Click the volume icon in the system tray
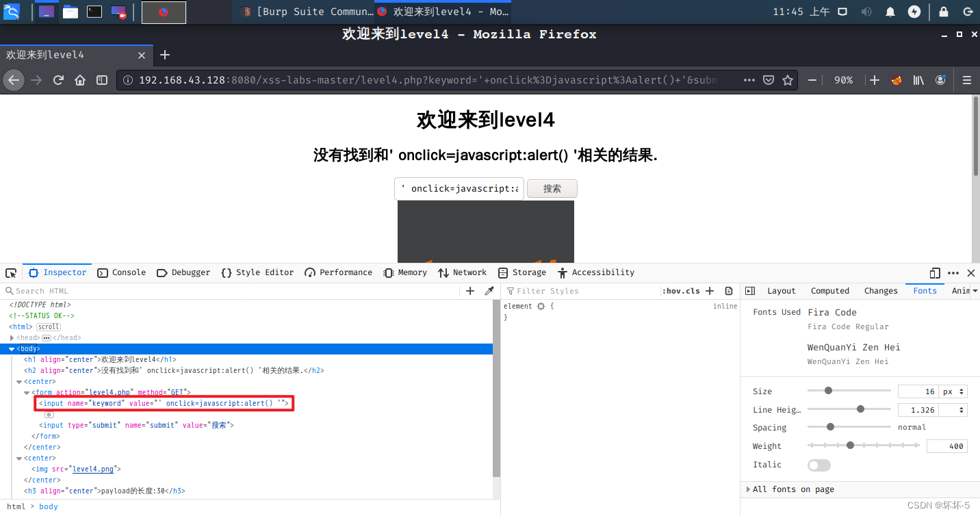Screen dimensions: 980x516 point(866,12)
